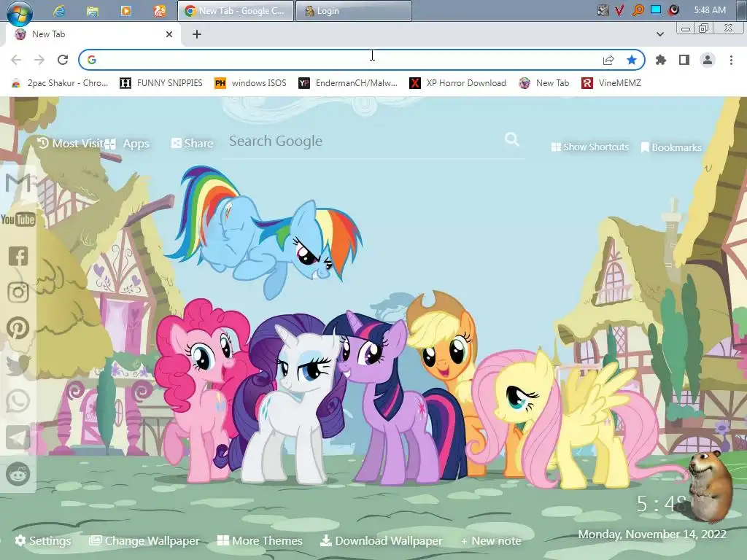Open the New Tab bookmark

click(x=544, y=83)
